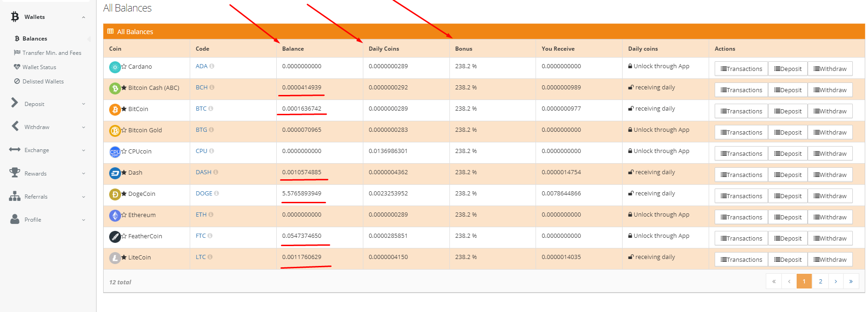Click Deposit for BitCoin row
This screenshot has width=868, height=312.
click(x=788, y=111)
